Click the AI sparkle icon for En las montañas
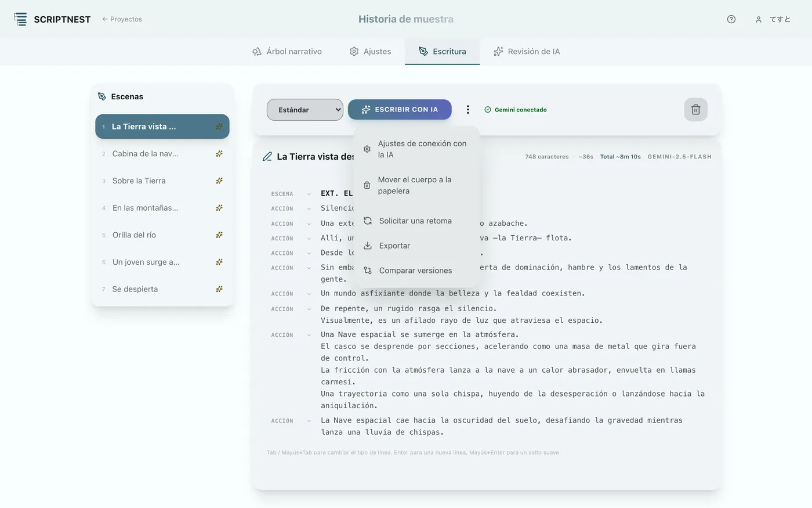This screenshot has width=812, height=508. [x=219, y=208]
